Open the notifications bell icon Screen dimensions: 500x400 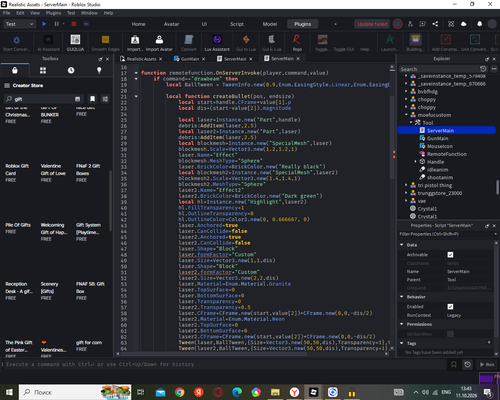pos(479,24)
